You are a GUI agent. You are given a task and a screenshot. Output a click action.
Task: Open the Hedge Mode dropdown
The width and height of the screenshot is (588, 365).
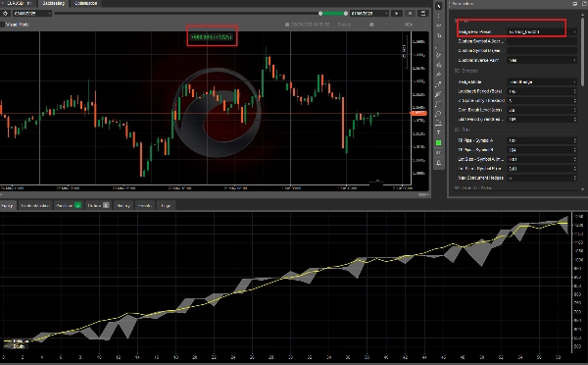click(x=542, y=81)
